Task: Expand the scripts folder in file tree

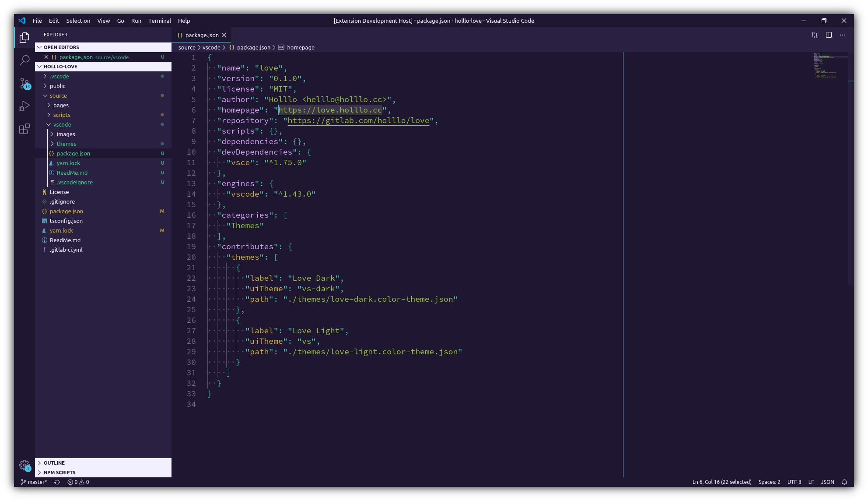Action: pyautogui.click(x=61, y=114)
